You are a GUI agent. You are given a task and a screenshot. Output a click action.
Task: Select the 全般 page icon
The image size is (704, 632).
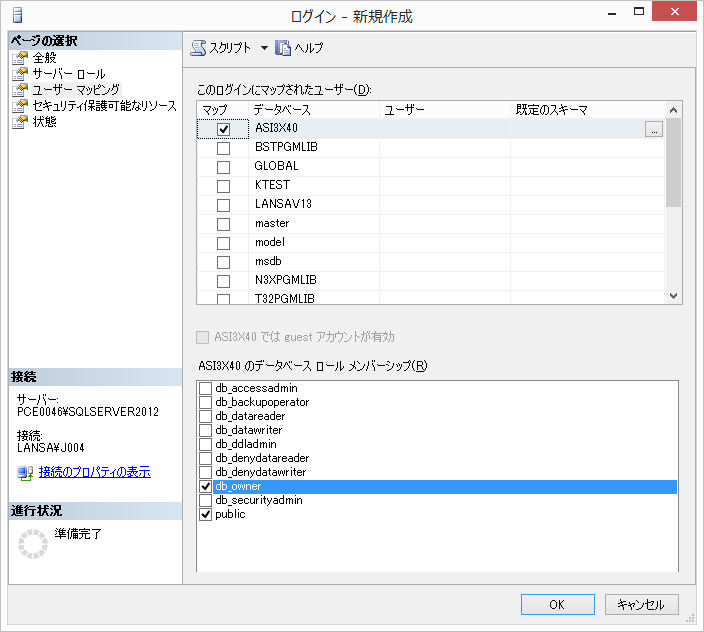click(x=19, y=58)
